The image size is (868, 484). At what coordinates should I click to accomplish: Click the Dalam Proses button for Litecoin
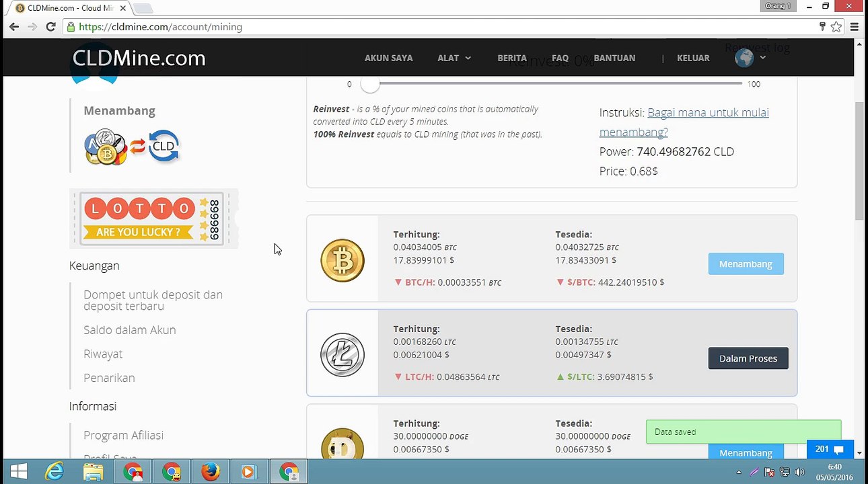coord(748,358)
